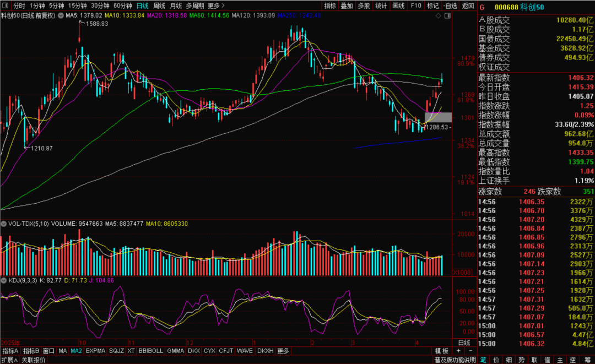Enable the BBIBOLL indicator
The width and height of the screenshot is (595, 364).
(150, 351)
